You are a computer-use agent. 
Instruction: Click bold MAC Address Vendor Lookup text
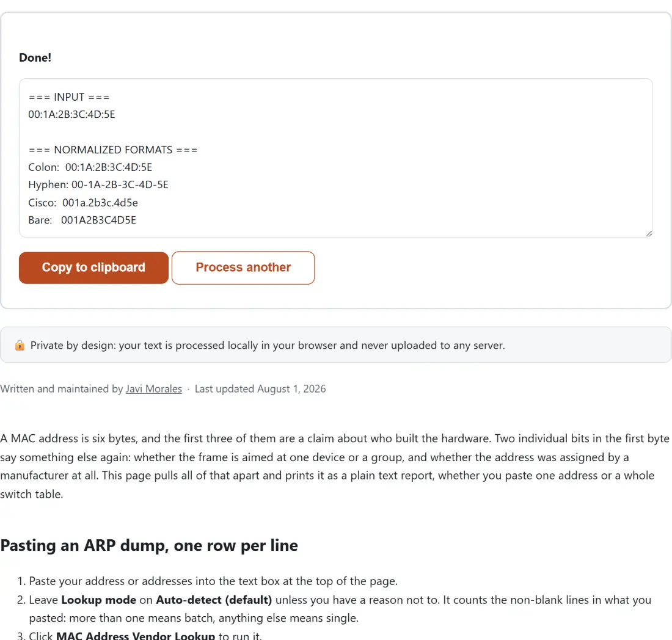pos(136,635)
